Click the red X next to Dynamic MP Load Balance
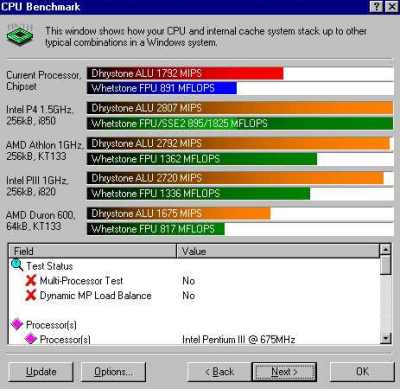Viewport: 400px width, 389px height. pos(30,295)
